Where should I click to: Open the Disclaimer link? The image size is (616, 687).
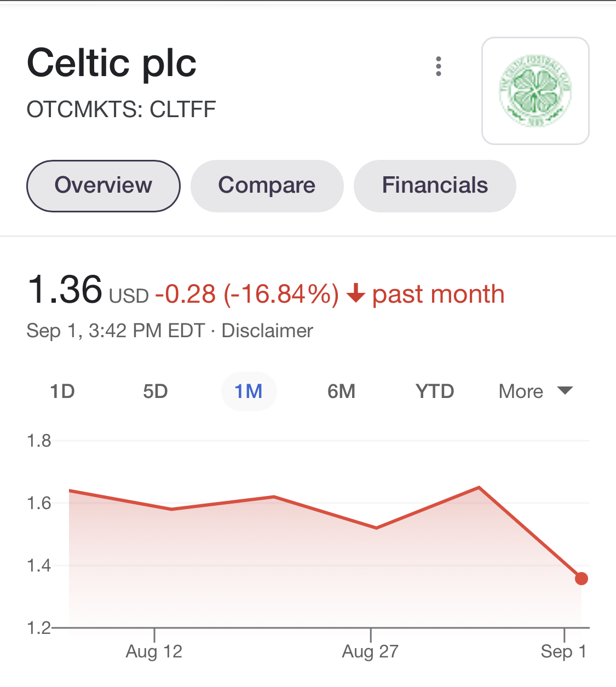[x=267, y=331]
